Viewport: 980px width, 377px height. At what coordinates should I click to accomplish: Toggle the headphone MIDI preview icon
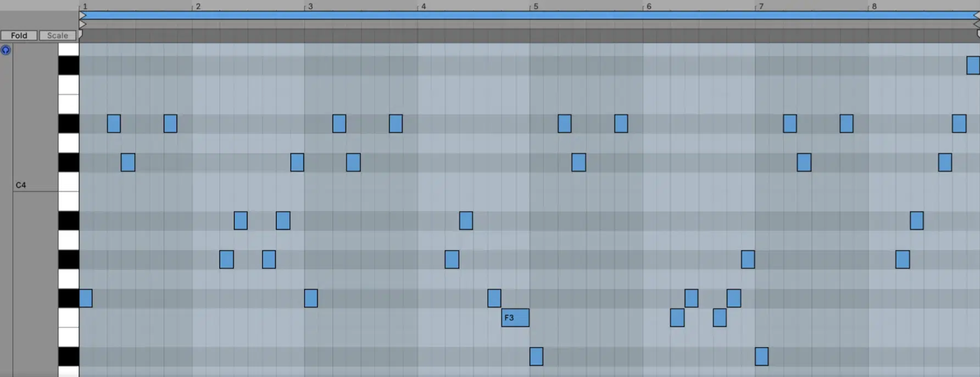[5, 50]
